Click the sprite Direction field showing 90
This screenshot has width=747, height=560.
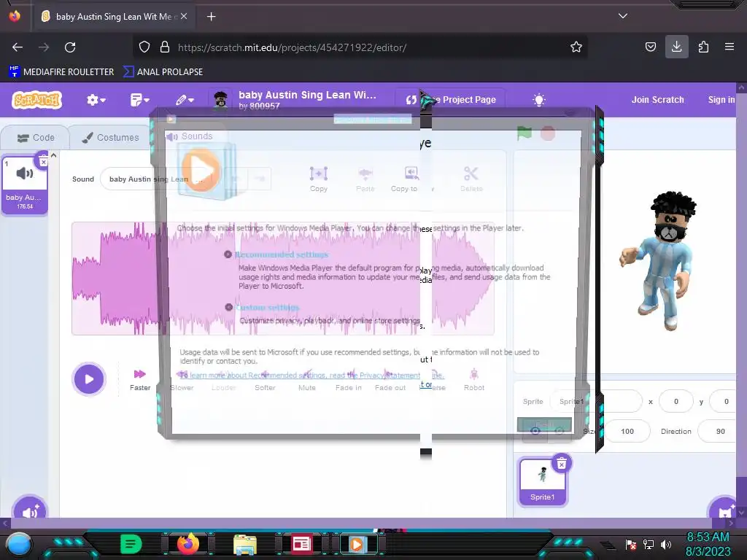pyautogui.click(x=718, y=432)
